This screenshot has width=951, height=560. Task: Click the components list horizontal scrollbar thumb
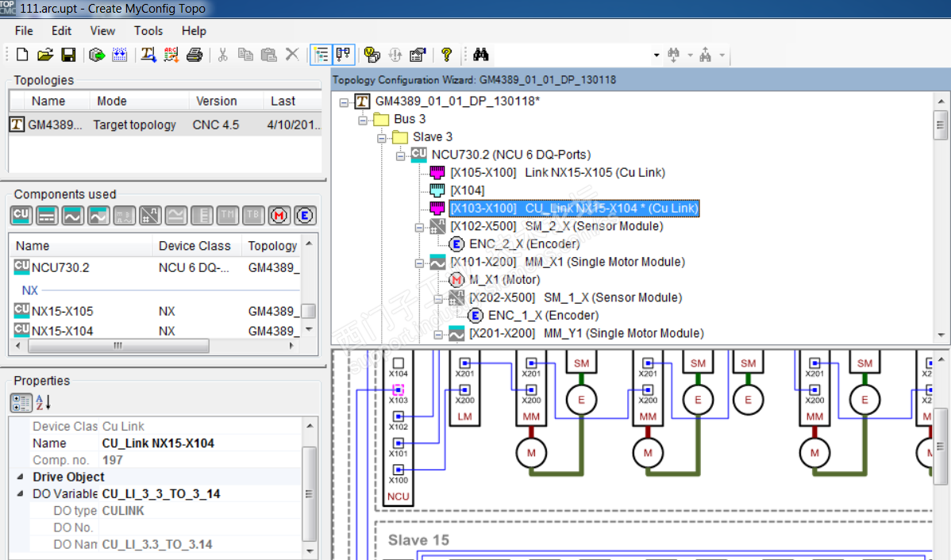click(119, 346)
